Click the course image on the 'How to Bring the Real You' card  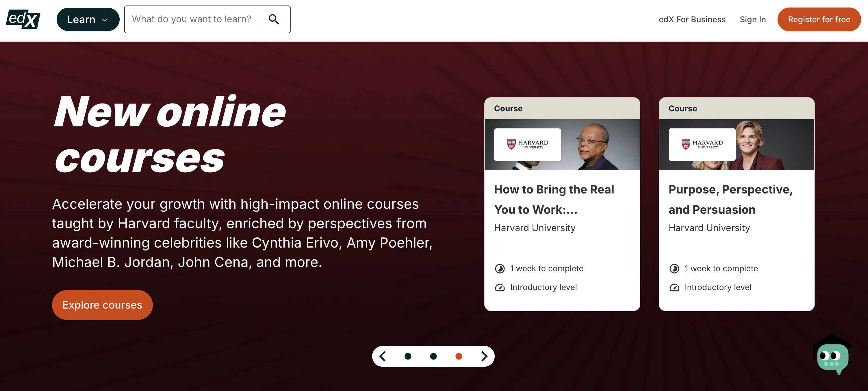click(562, 144)
